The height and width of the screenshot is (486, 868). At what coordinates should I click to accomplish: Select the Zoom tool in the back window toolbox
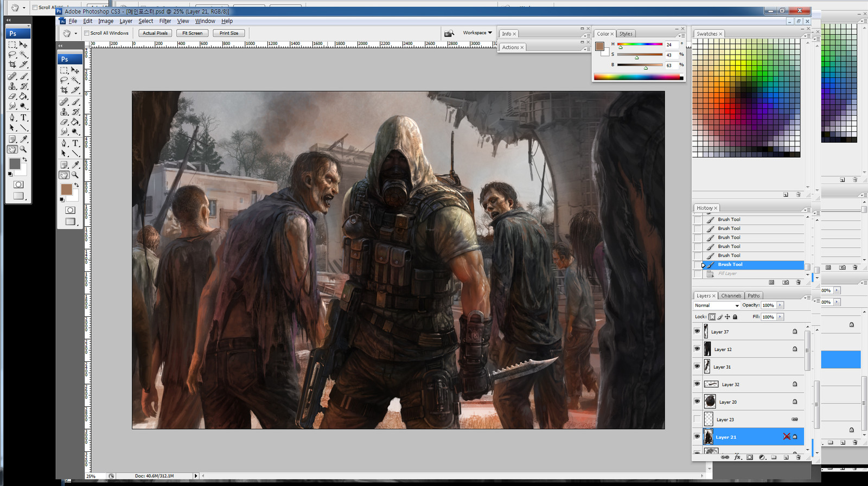pos(23,149)
